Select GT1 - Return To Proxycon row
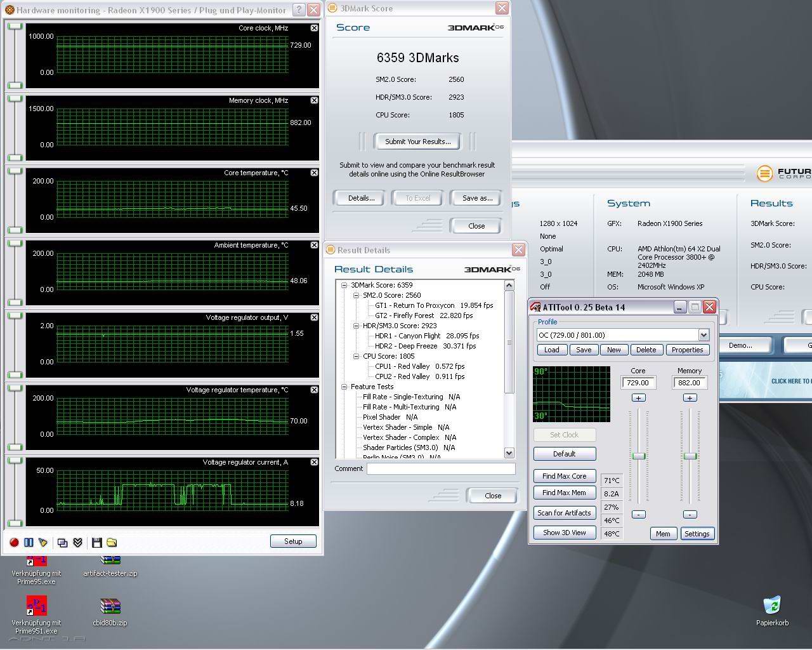Viewport: 812px width, 650px height. [x=434, y=305]
